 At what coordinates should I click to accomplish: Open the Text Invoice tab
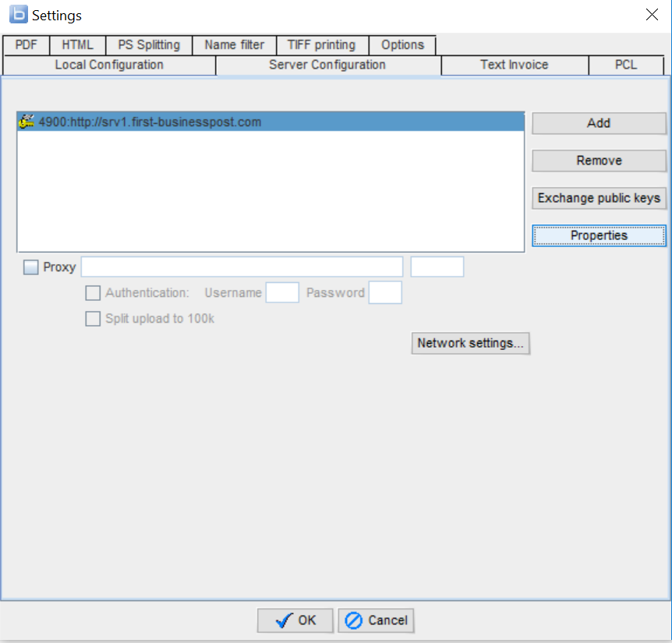coord(515,65)
